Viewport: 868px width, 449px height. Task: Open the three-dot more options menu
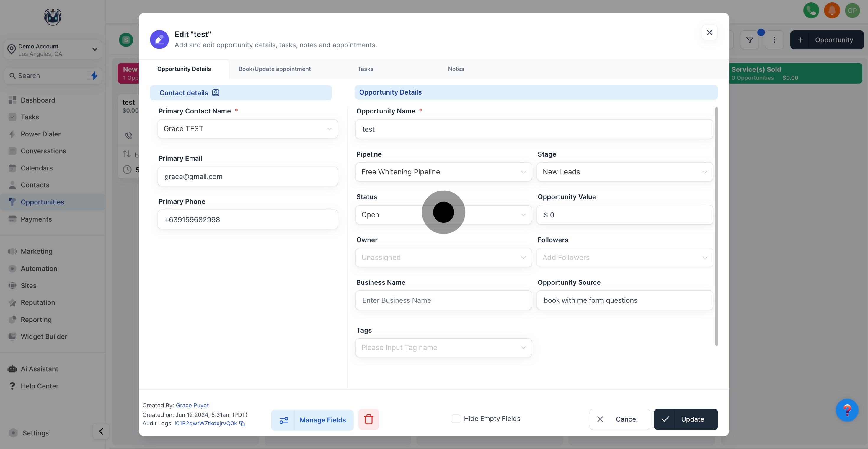pyautogui.click(x=774, y=40)
